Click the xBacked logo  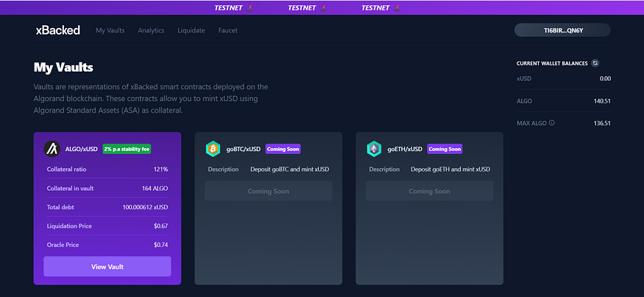(x=58, y=30)
